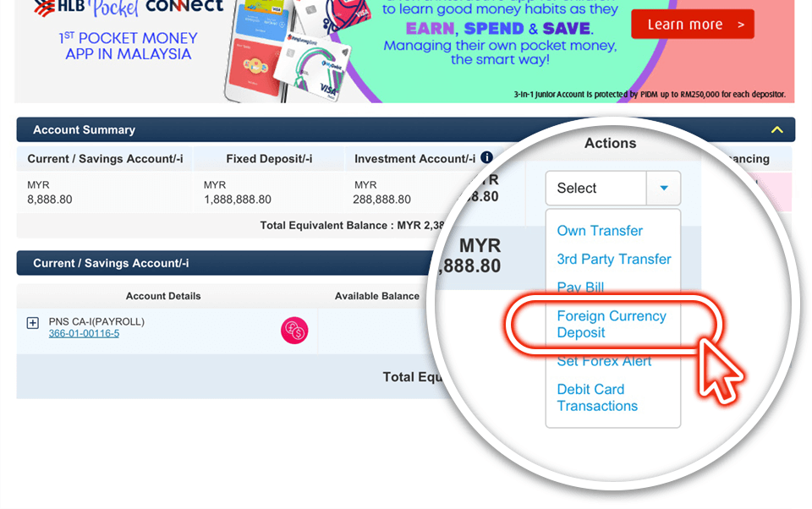812x509 pixels.
Task: Select Pay Bill from the list
Action: click(x=580, y=287)
